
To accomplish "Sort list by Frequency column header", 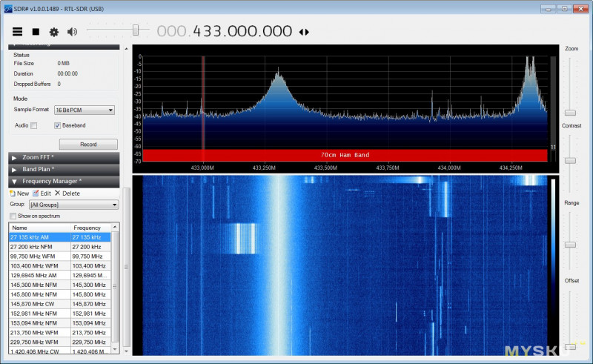I will [89, 228].
